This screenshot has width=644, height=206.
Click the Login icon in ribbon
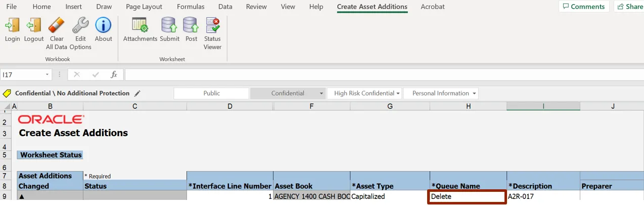pyautogui.click(x=12, y=25)
